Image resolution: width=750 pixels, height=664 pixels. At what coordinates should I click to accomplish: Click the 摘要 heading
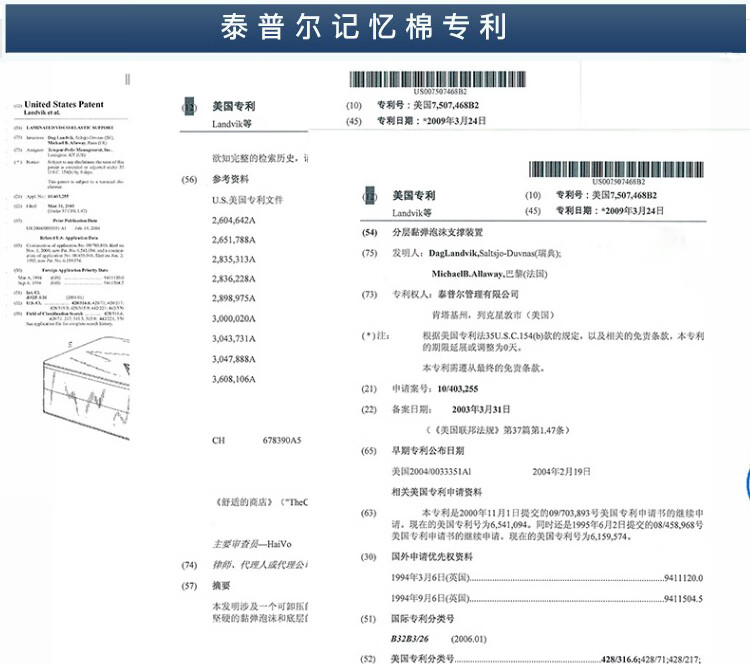coord(221,586)
